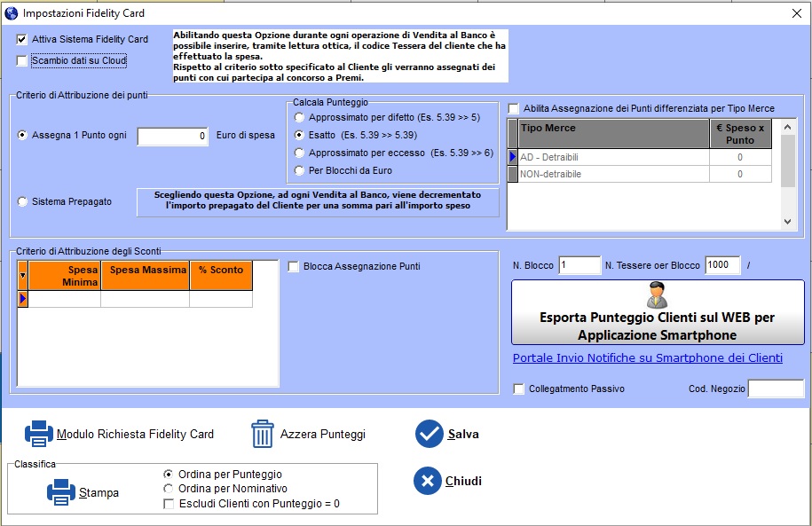Click the N. Blocco input field
The height and width of the screenshot is (526, 812).
[x=579, y=265]
